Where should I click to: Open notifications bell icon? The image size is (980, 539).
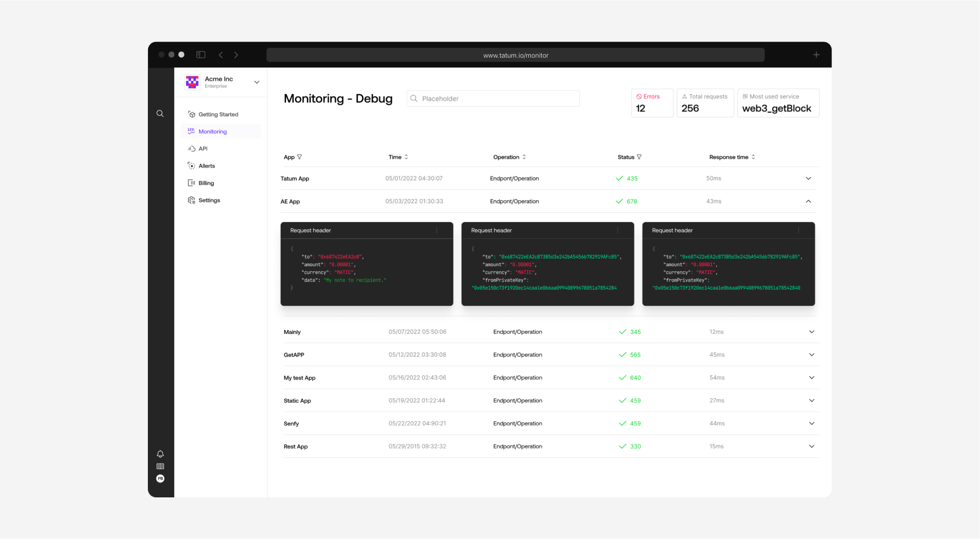click(x=160, y=454)
